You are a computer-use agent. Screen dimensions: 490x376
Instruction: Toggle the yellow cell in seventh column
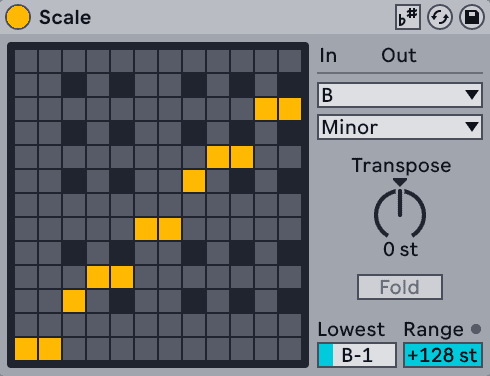(x=170, y=229)
